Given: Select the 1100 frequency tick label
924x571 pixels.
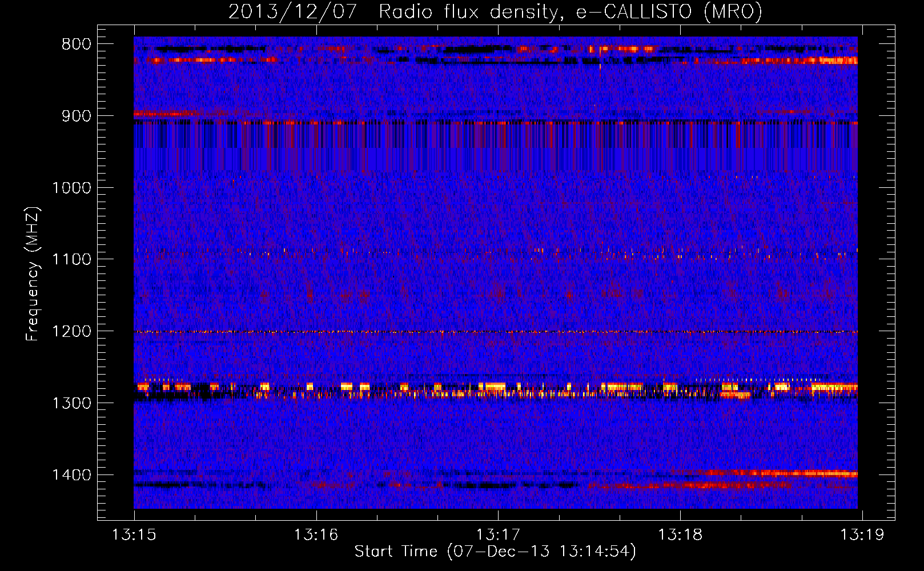Looking at the screenshot, I should tap(71, 260).
